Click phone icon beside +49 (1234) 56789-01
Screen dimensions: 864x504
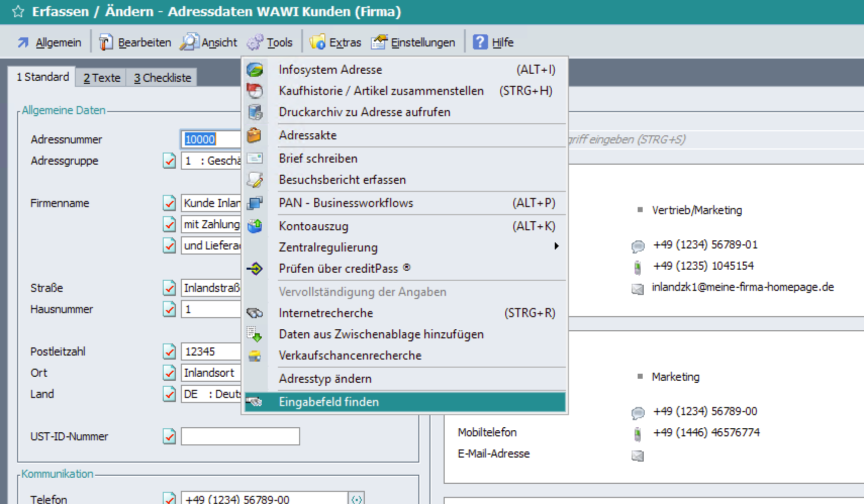coord(638,246)
